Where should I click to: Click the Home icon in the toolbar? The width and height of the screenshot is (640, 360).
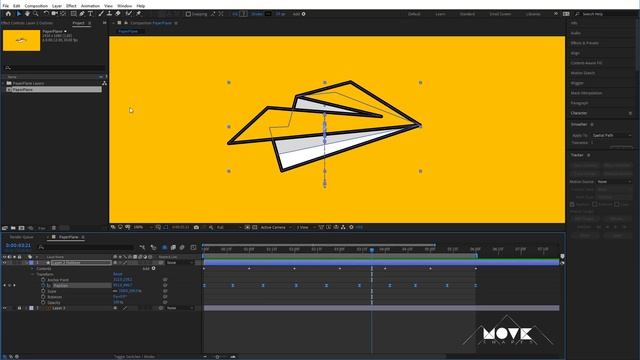click(8, 14)
